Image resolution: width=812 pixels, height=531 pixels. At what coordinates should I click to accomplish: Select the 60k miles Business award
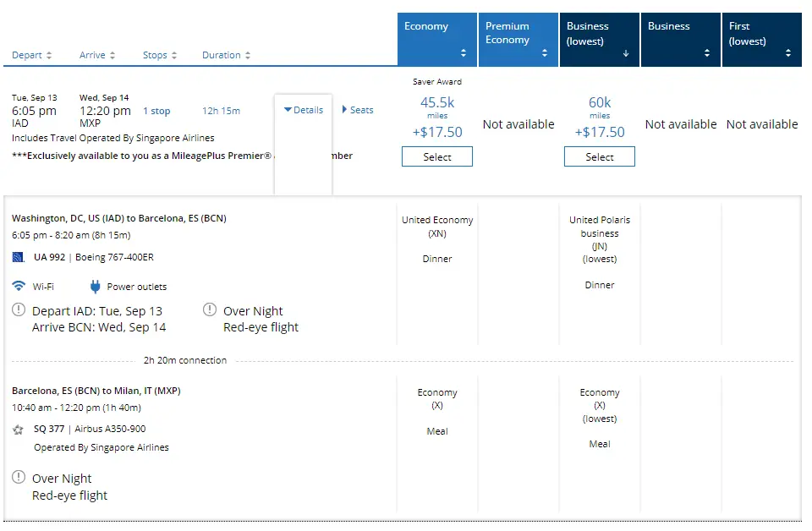click(x=600, y=156)
